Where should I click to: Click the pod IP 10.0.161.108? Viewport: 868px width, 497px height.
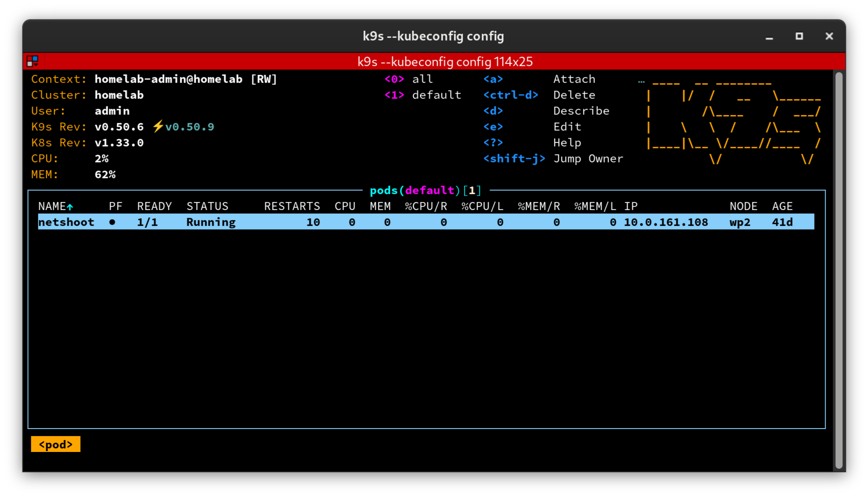pos(666,222)
